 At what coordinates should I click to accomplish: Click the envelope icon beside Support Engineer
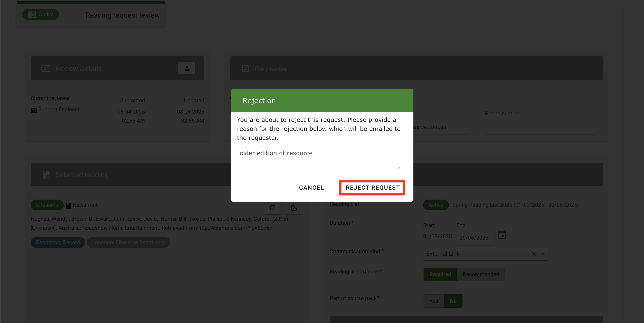[34, 110]
